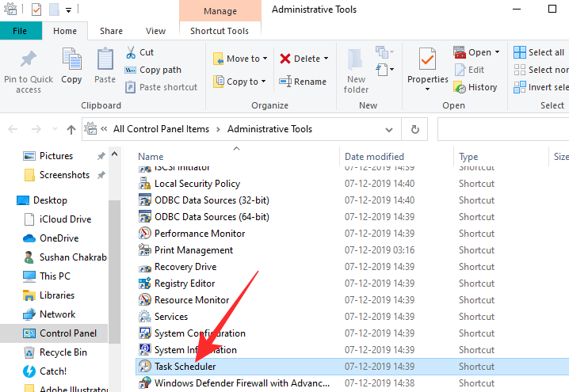Sort files by Date modified column
This screenshot has width=569, height=392.
(x=374, y=157)
